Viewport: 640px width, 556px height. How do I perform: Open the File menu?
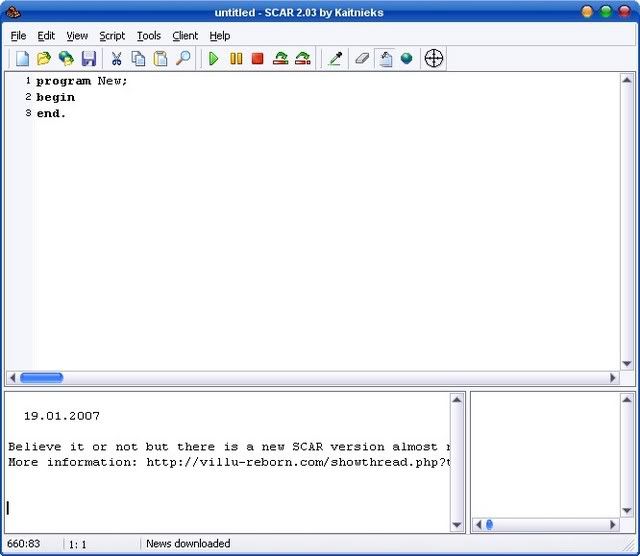pyautogui.click(x=18, y=36)
